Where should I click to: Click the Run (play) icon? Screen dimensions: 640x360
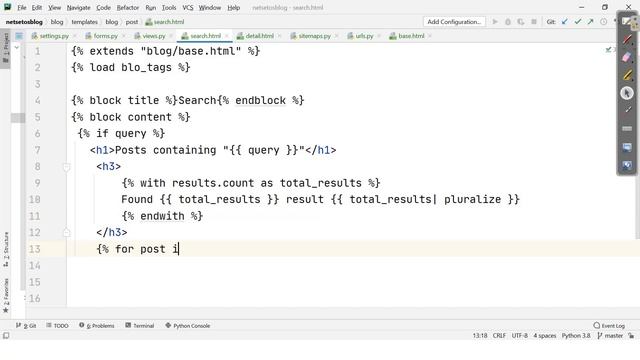tap(495, 22)
